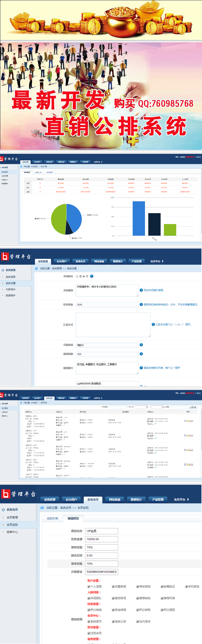The height and width of the screenshot is (644, 202).
Task: Uncheck the 积分提现 checkbox under 财务管理
Action: (162, 610)
